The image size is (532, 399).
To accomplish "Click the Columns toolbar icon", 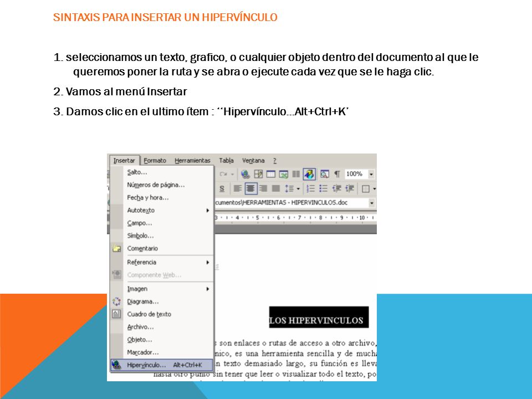I will [296, 174].
